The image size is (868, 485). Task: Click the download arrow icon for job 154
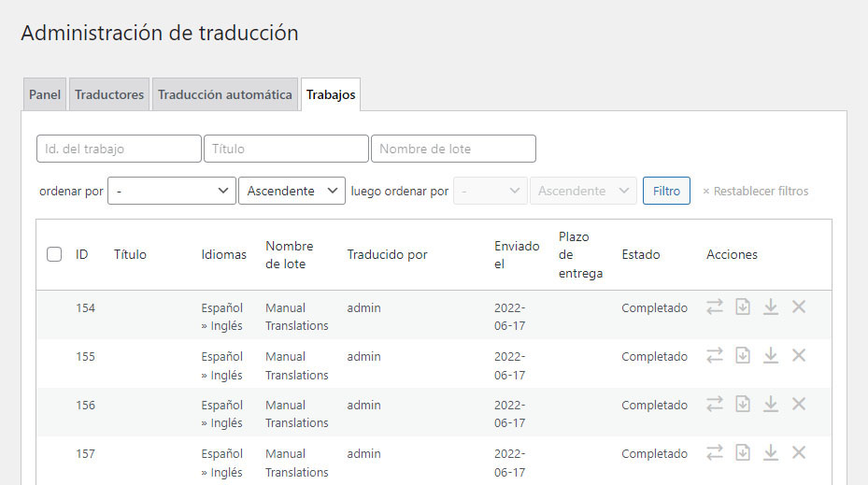coord(771,307)
